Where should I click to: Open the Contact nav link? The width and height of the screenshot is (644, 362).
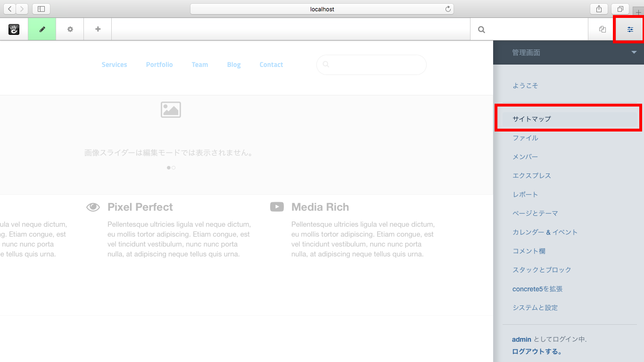[271, 65]
